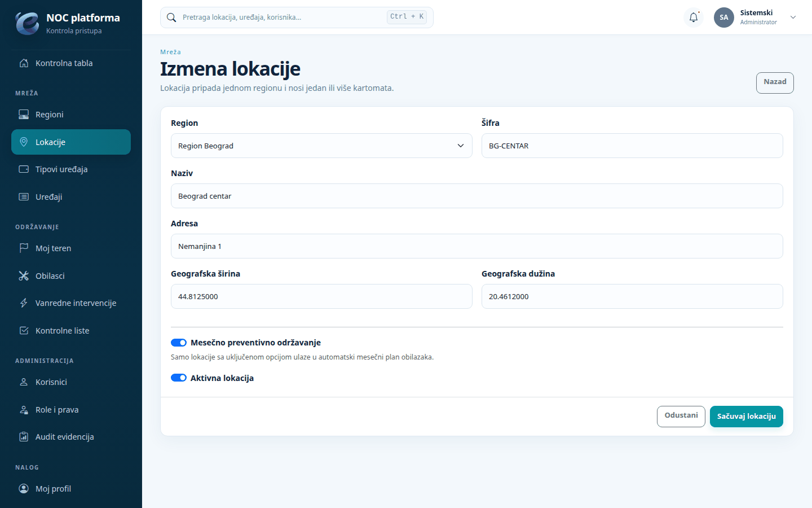
Task: Click the Nazad button
Action: [775, 82]
